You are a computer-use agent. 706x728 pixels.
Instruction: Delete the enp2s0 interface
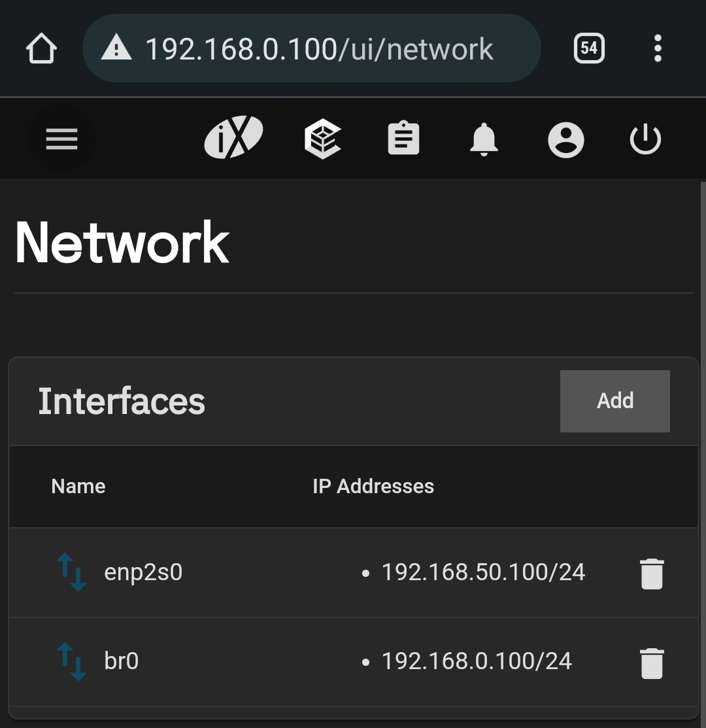coord(652,574)
